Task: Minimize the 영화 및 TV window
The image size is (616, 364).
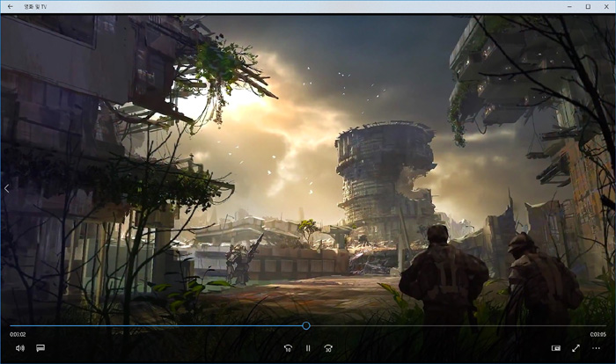Action: point(569,6)
